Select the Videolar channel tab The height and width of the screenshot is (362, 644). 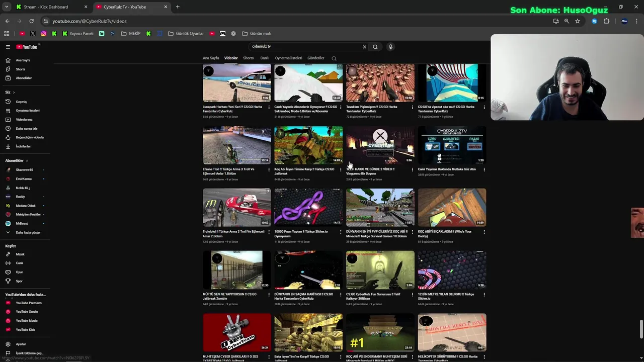click(231, 58)
